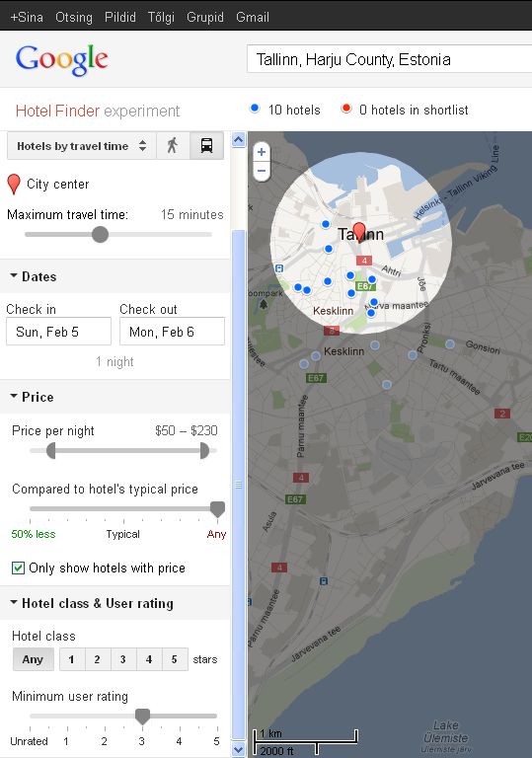The width and height of the screenshot is (532, 758).
Task: Click minimum price slider handle
Action: 50,450
